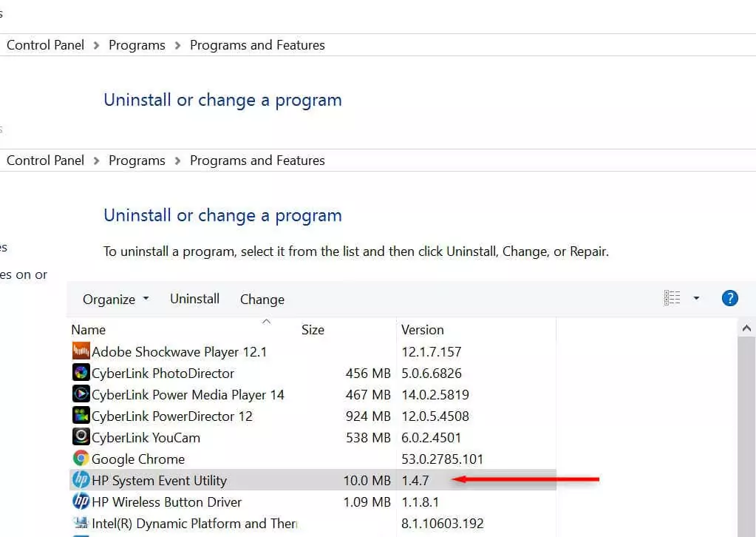The width and height of the screenshot is (756, 537).
Task: Click the change view icon
Action: click(672, 298)
